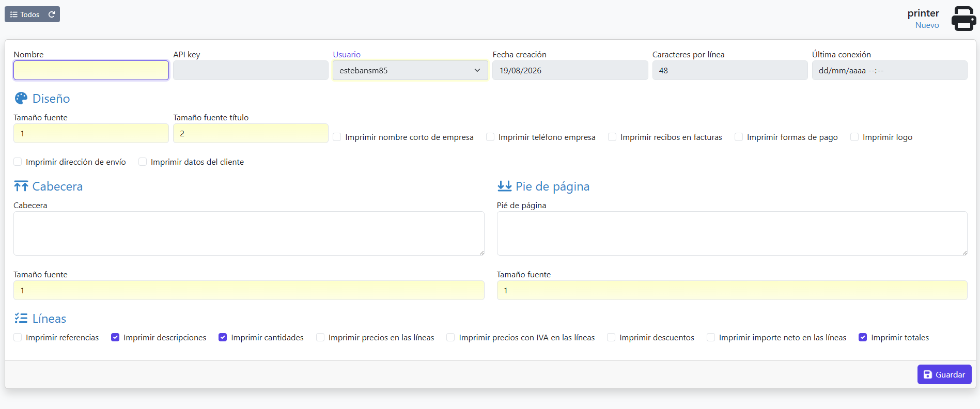The width and height of the screenshot is (980, 409).
Task: Click the Líneas section heading
Action: pos(49,318)
